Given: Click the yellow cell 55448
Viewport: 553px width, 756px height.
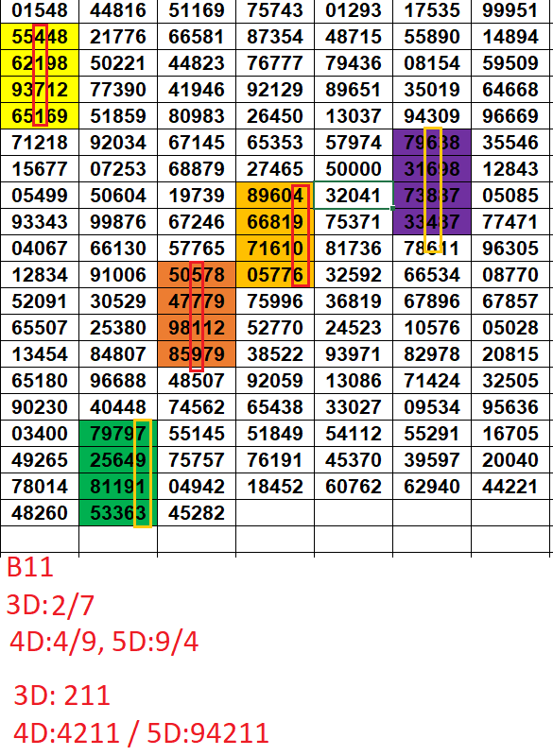Looking at the screenshot, I should 40,37.
